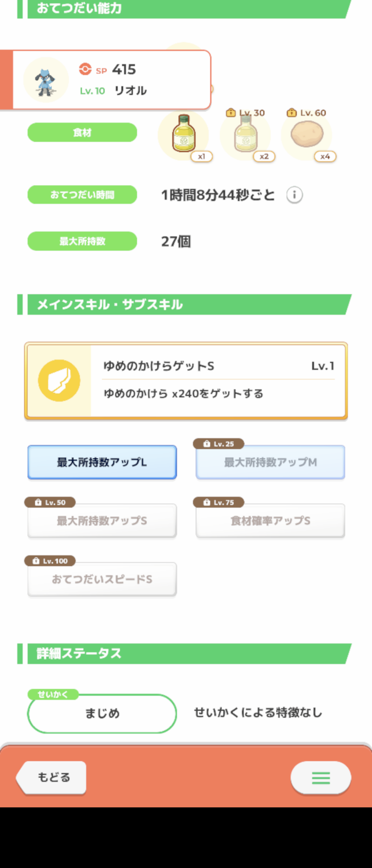
Task: Tap locked おてつだいスピードS sub skill
Action: click(102, 579)
